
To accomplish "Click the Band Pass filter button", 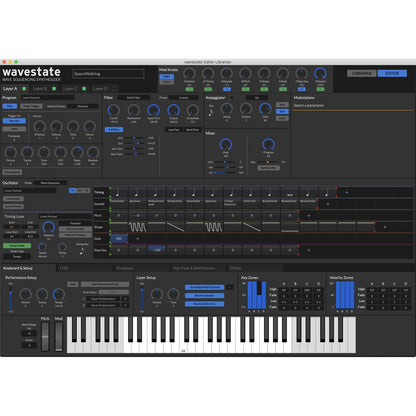I will coord(192,129).
